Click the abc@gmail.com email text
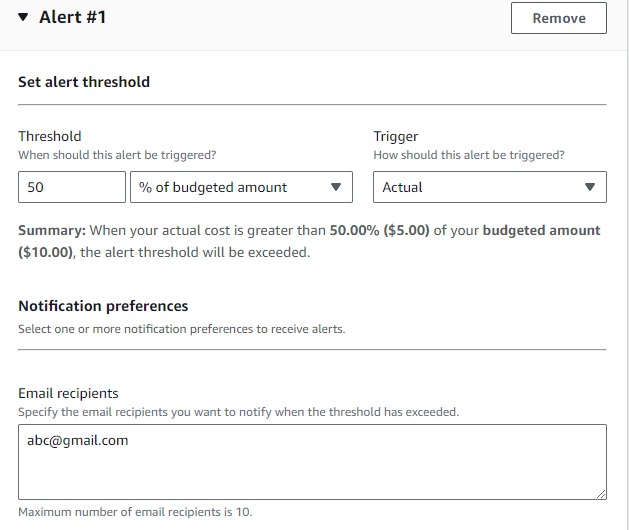 coord(78,440)
